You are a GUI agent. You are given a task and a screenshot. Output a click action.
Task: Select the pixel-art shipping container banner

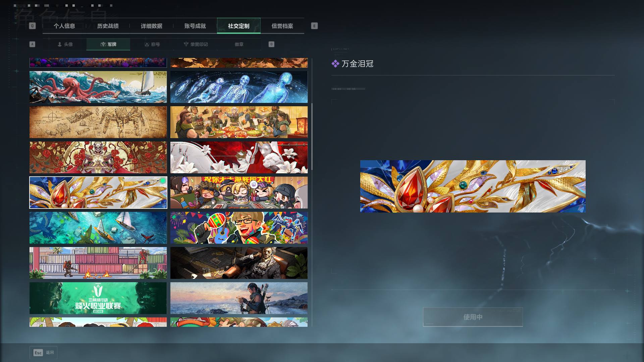pyautogui.click(x=98, y=263)
